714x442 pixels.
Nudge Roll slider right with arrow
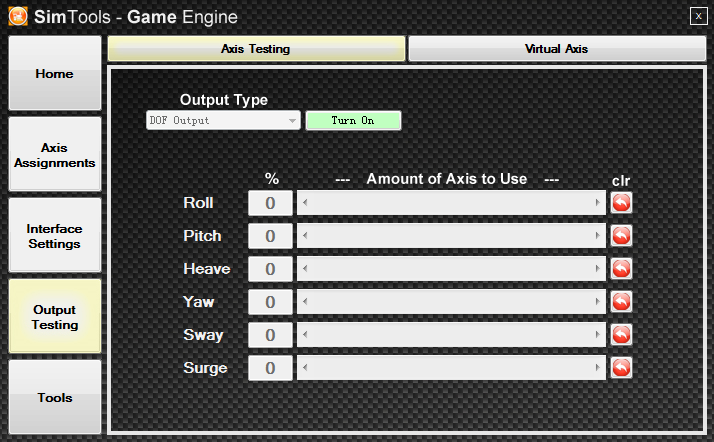click(x=597, y=203)
